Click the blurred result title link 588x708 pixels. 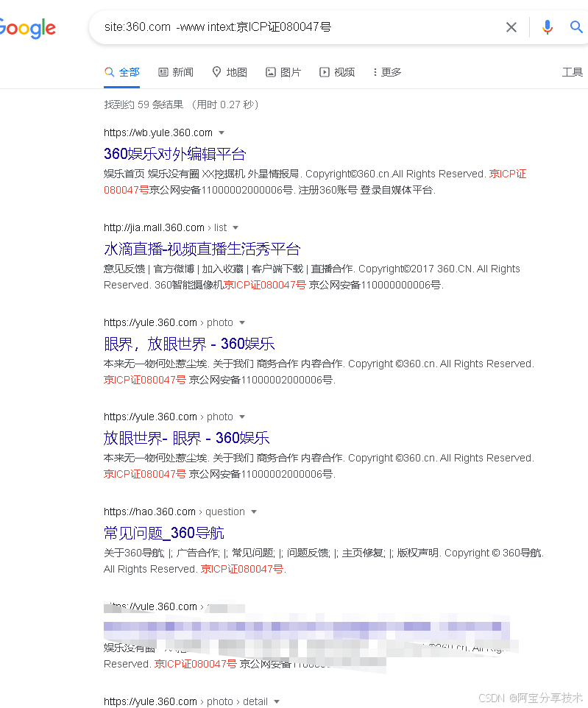pos(307,627)
